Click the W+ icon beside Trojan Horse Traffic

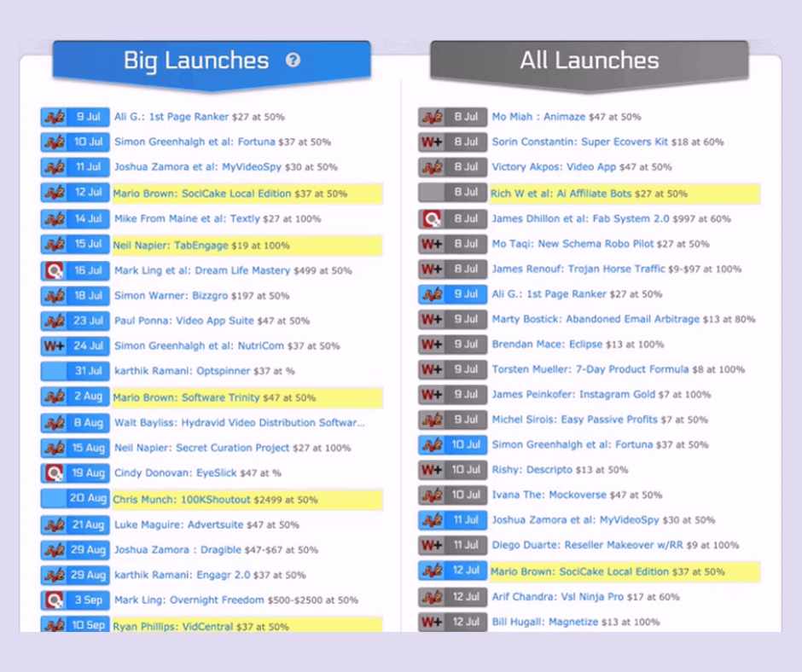click(432, 269)
